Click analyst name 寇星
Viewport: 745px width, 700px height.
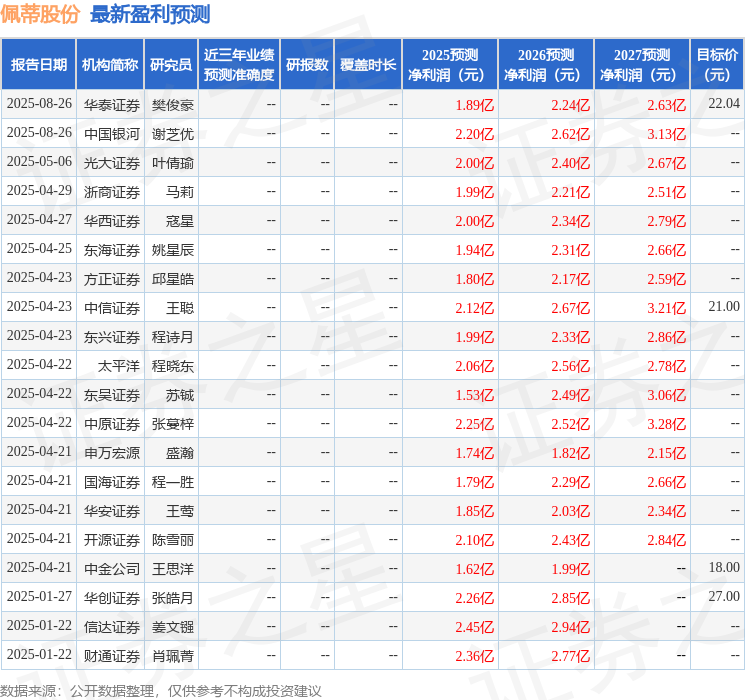[x=180, y=221]
